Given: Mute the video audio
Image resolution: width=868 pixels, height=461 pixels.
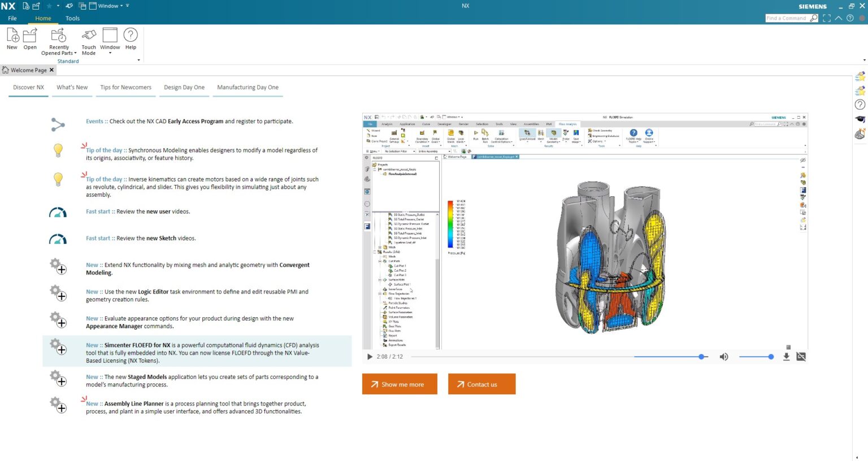Looking at the screenshot, I should pyautogui.click(x=724, y=356).
